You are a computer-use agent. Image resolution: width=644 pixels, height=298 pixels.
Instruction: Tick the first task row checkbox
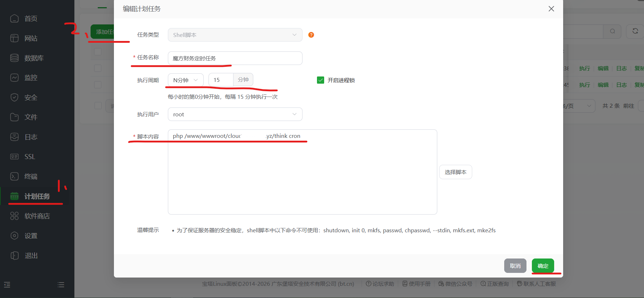(x=98, y=68)
